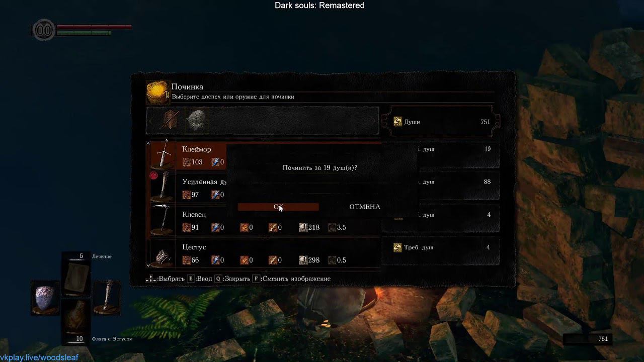Switch to the weapons and shields tab icon
Viewport: 644px width, 362px height.
pyautogui.click(x=171, y=121)
